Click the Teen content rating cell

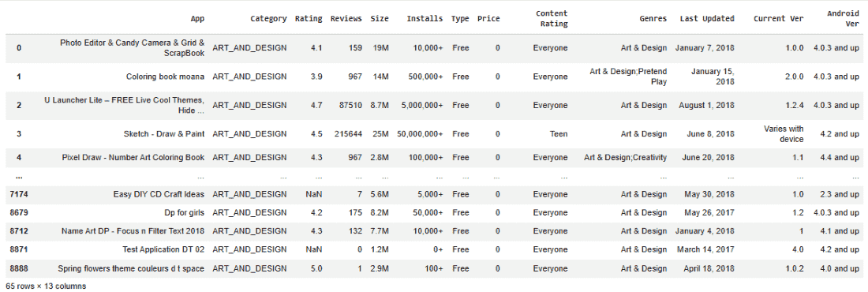tap(559, 133)
